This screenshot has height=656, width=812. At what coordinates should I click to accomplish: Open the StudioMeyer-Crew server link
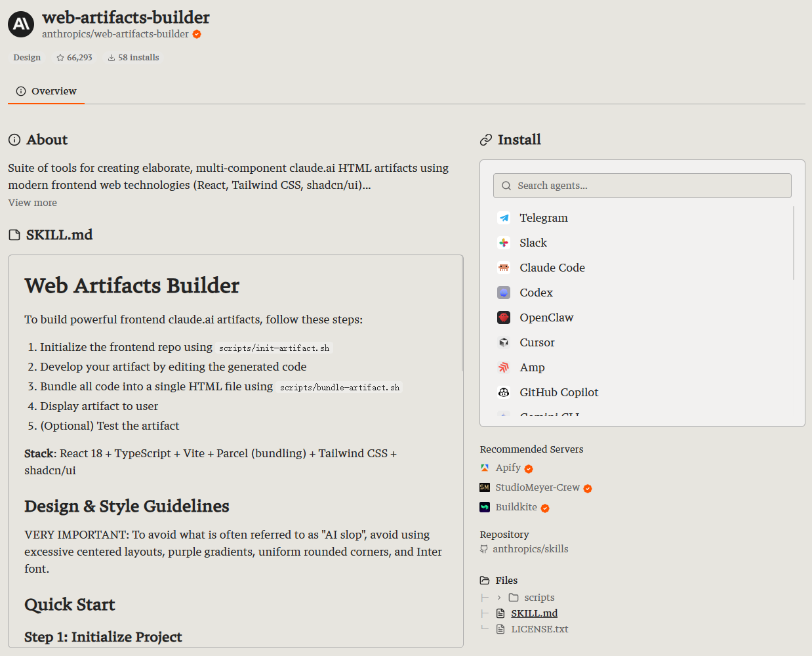click(538, 487)
